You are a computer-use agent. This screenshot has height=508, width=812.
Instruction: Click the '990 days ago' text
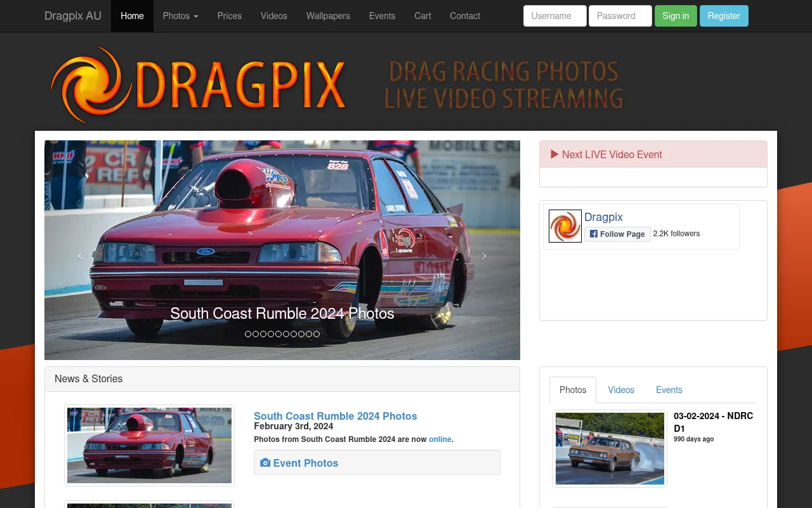pos(693,439)
